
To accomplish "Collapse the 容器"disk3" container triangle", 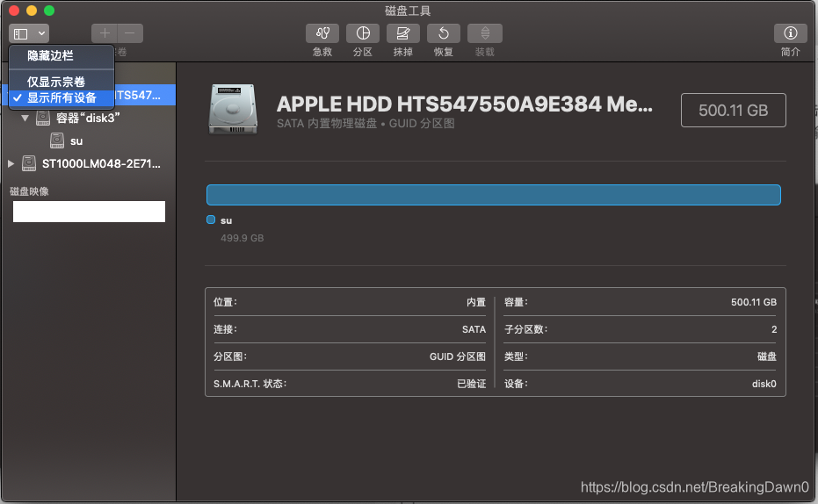I will tap(25, 119).
